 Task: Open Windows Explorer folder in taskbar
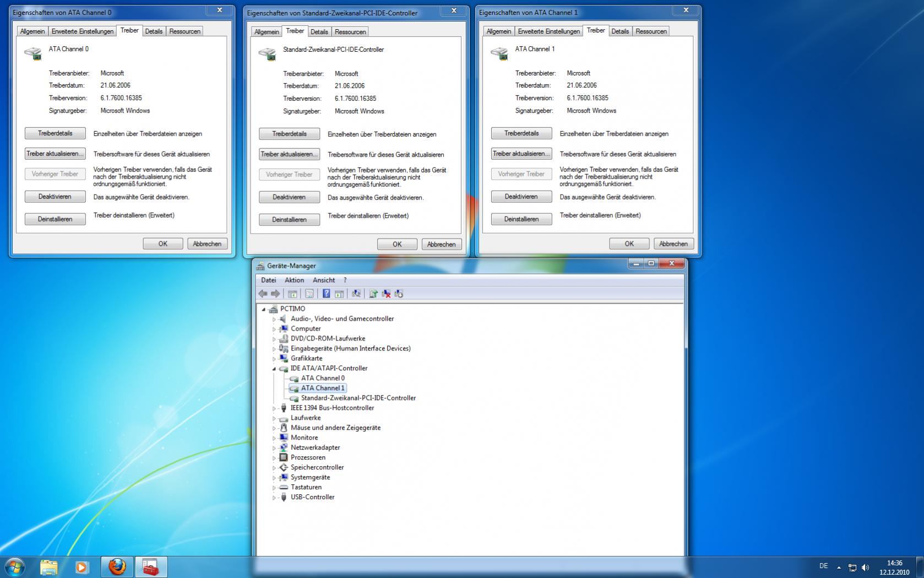coord(48,566)
